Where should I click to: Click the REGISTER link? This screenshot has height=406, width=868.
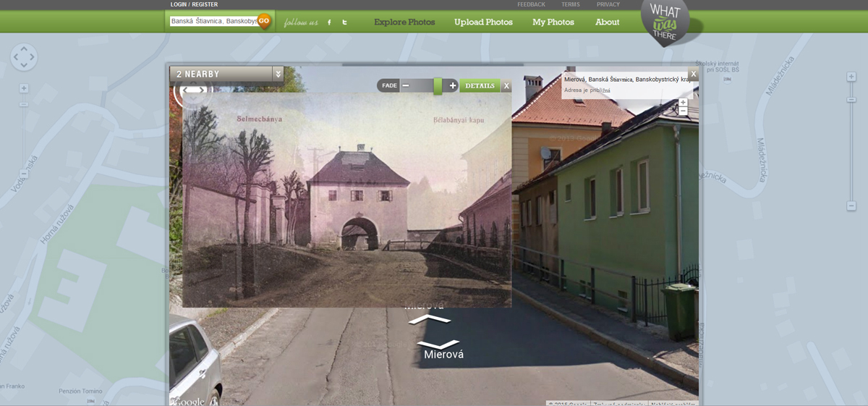pyautogui.click(x=205, y=4)
